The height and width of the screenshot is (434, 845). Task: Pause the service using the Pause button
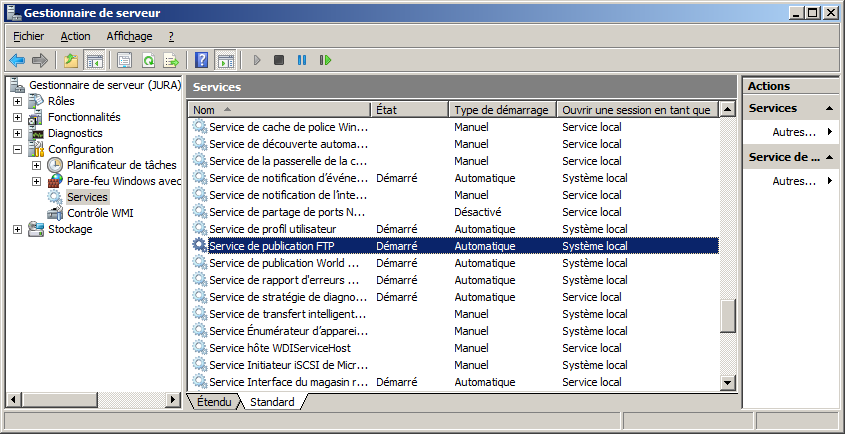pos(302,60)
